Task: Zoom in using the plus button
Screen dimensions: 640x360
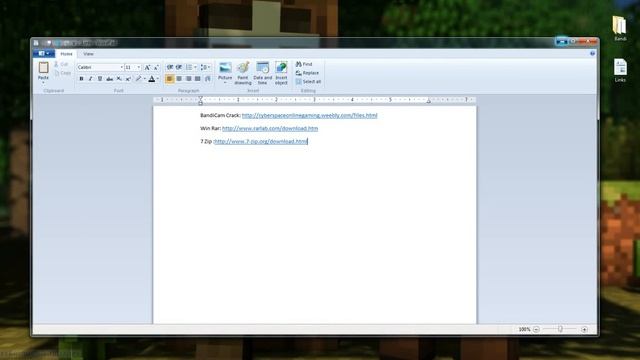Action: point(584,329)
